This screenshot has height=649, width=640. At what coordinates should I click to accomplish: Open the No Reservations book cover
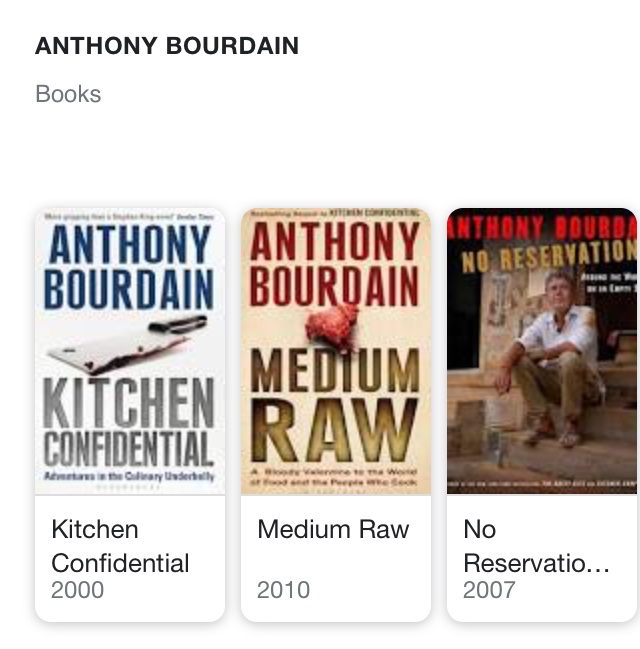(x=541, y=352)
